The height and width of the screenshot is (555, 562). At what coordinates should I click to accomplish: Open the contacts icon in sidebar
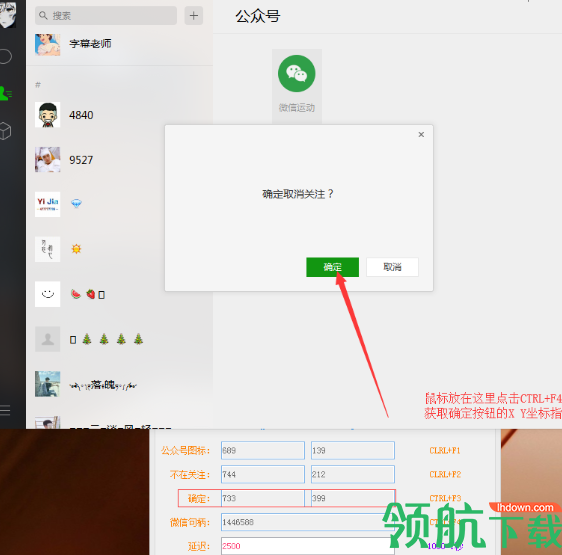(x=5, y=94)
